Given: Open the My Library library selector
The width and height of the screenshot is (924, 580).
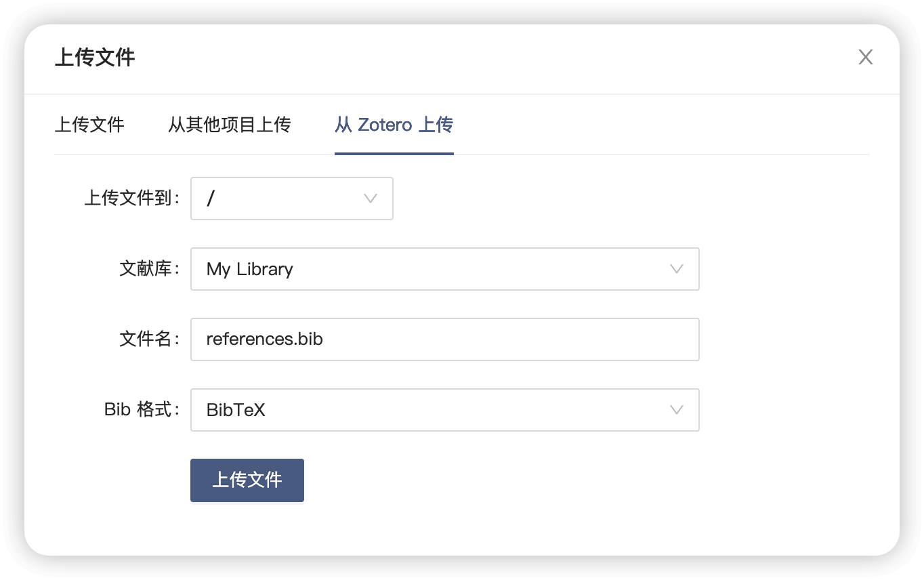Looking at the screenshot, I should (x=445, y=269).
